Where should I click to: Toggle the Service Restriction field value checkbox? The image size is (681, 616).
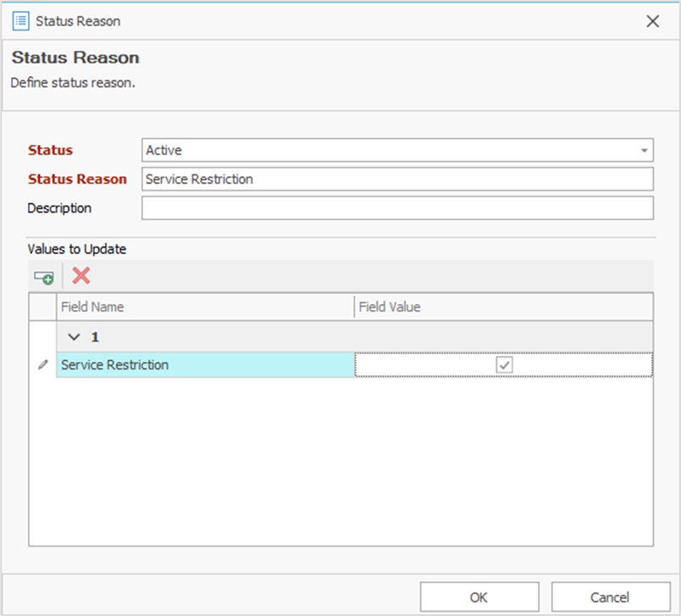tap(504, 364)
